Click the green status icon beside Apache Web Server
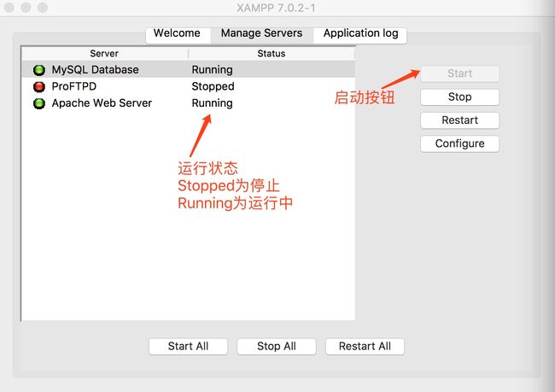Viewport: 555px width, 392px height. [x=39, y=103]
